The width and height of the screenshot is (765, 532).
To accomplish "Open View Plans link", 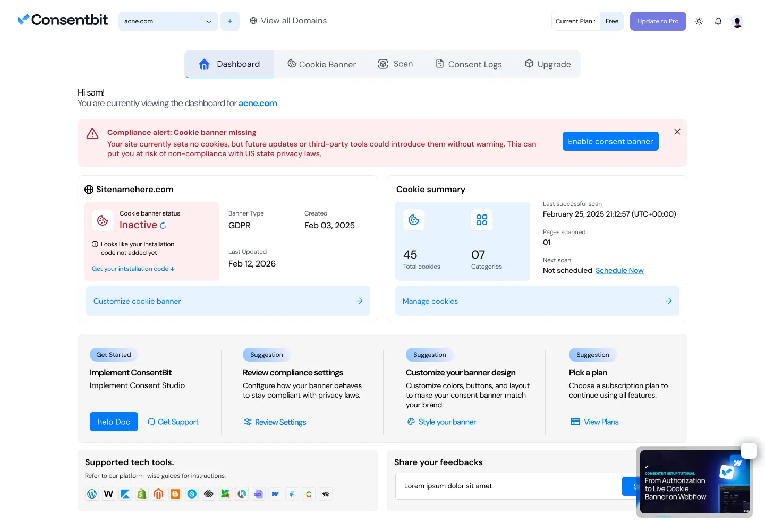I will [x=594, y=422].
